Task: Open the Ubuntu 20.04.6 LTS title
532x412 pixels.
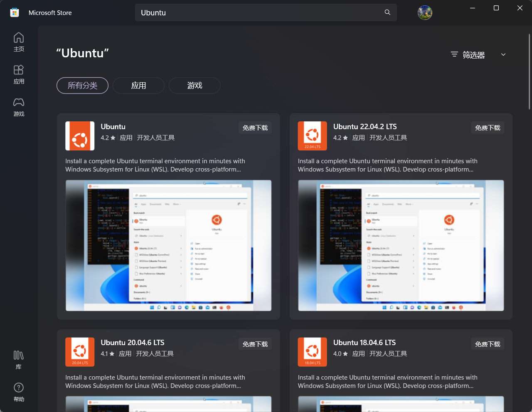Action: 133,343
